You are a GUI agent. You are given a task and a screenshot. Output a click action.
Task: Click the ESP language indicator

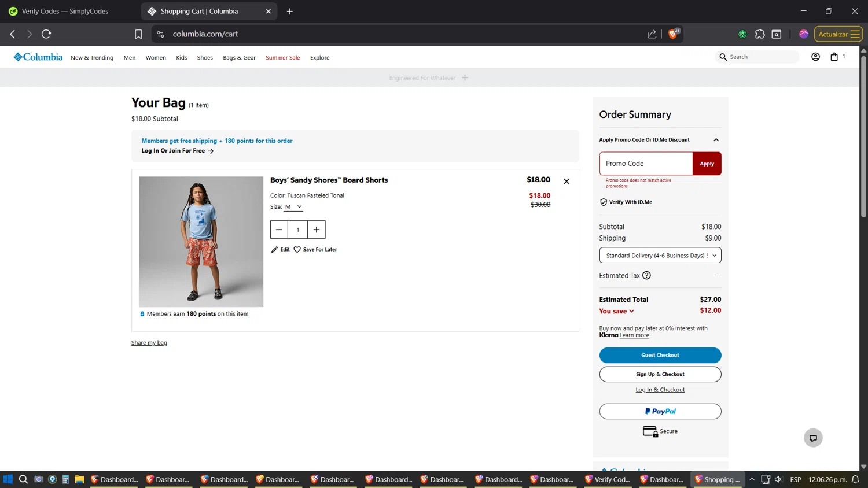coord(796,479)
